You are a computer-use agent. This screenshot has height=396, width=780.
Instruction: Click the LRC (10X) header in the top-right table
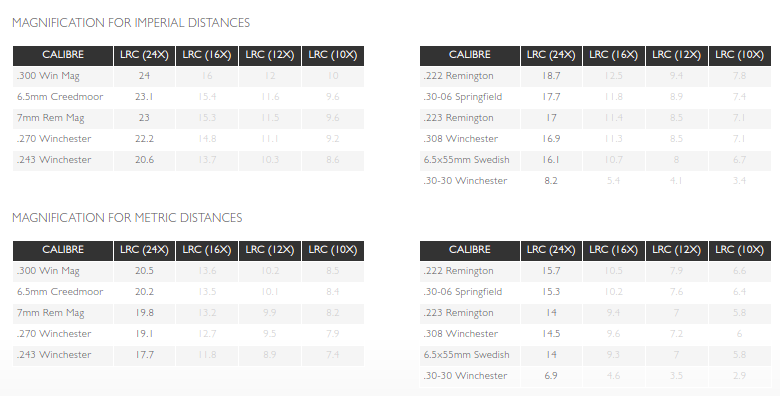pyautogui.click(x=740, y=55)
